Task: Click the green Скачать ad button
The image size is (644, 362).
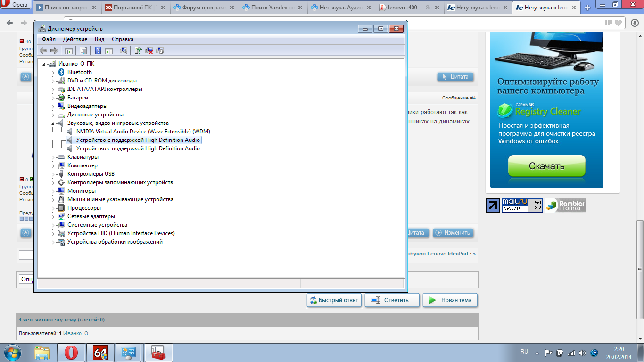Action: (546, 166)
